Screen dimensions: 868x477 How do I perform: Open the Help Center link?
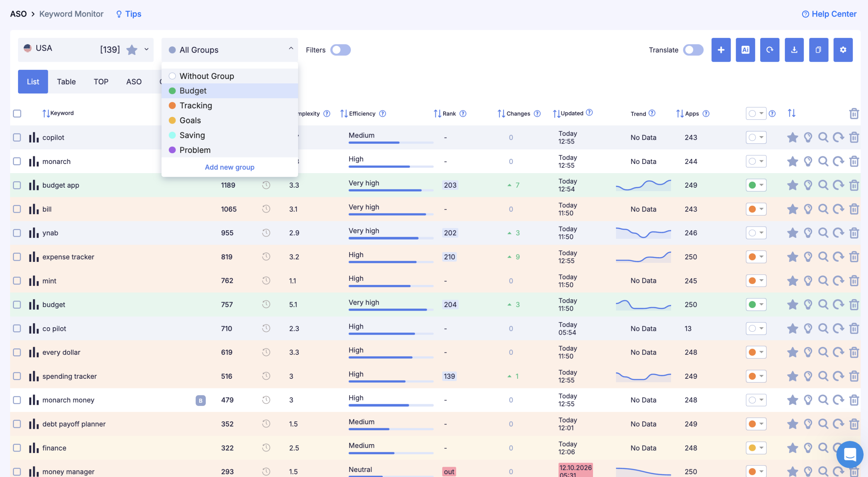click(x=829, y=14)
